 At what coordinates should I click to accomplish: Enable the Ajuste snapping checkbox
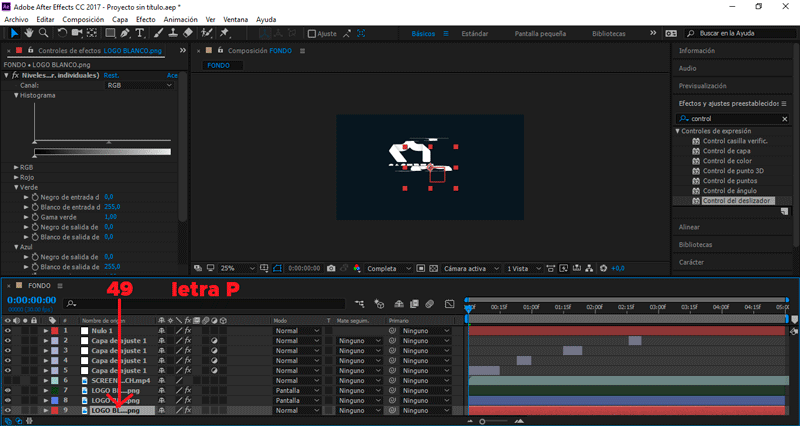pos(311,33)
